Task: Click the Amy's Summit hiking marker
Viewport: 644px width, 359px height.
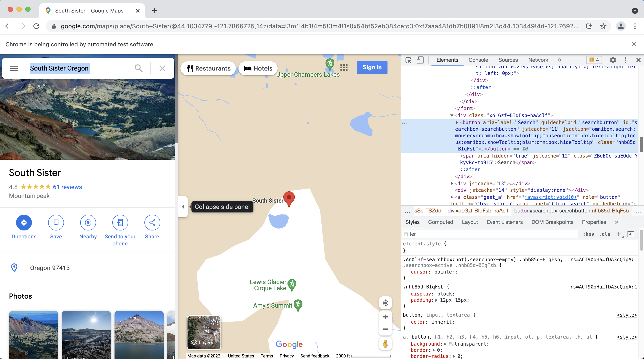Action: (298, 306)
